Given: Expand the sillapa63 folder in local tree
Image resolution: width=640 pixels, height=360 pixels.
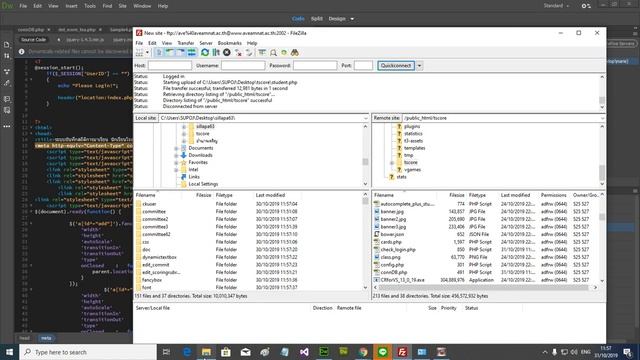Looking at the screenshot, I should (184, 127).
